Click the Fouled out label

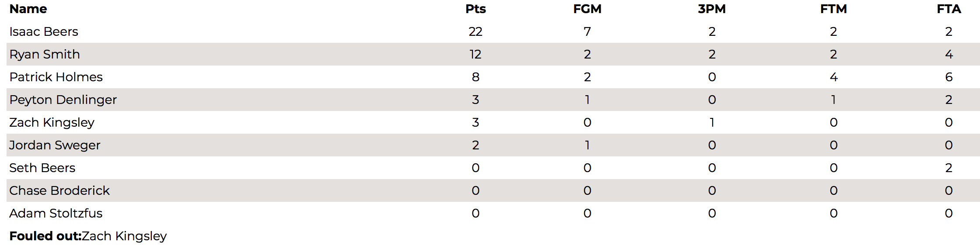(x=45, y=236)
